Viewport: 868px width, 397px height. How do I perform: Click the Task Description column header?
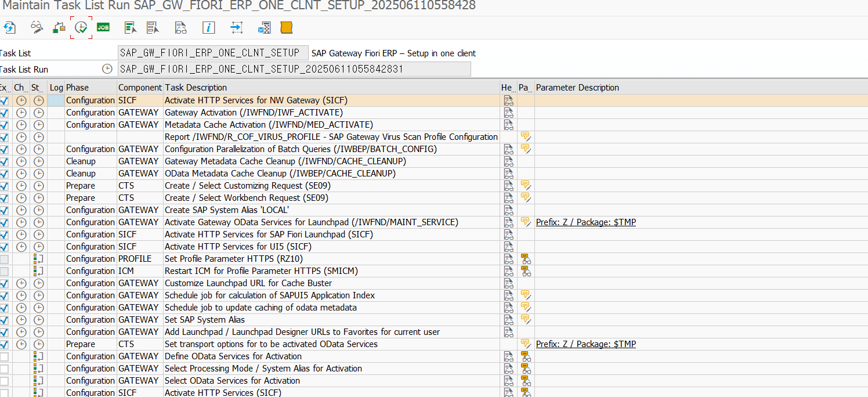coord(332,88)
